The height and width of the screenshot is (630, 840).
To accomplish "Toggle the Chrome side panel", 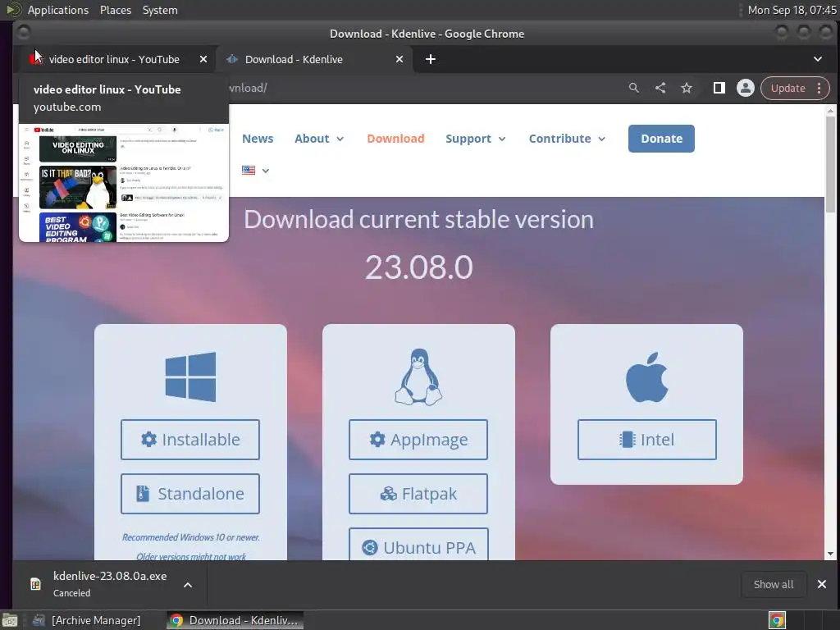I will (x=719, y=88).
